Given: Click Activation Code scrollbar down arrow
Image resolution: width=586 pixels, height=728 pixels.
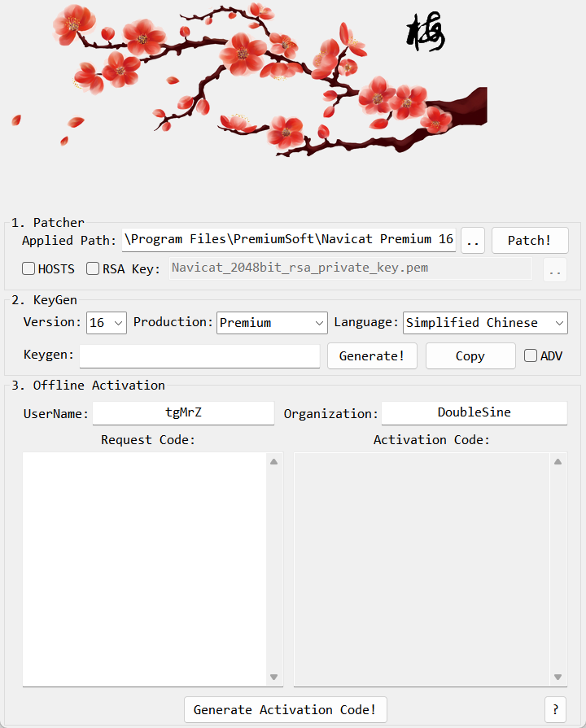Looking at the screenshot, I should 558,677.
